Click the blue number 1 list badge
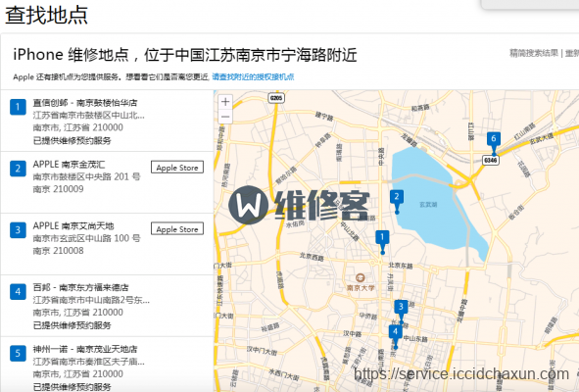 pyautogui.click(x=18, y=107)
